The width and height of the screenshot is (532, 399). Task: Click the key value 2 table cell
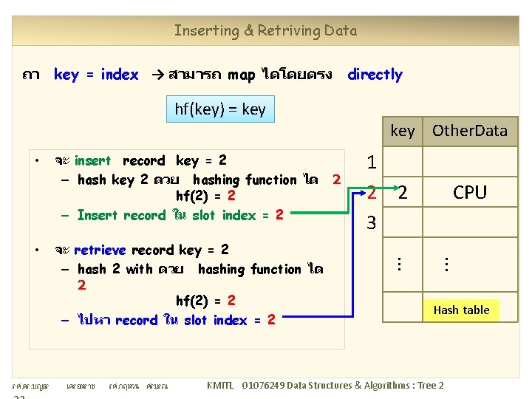click(403, 192)
